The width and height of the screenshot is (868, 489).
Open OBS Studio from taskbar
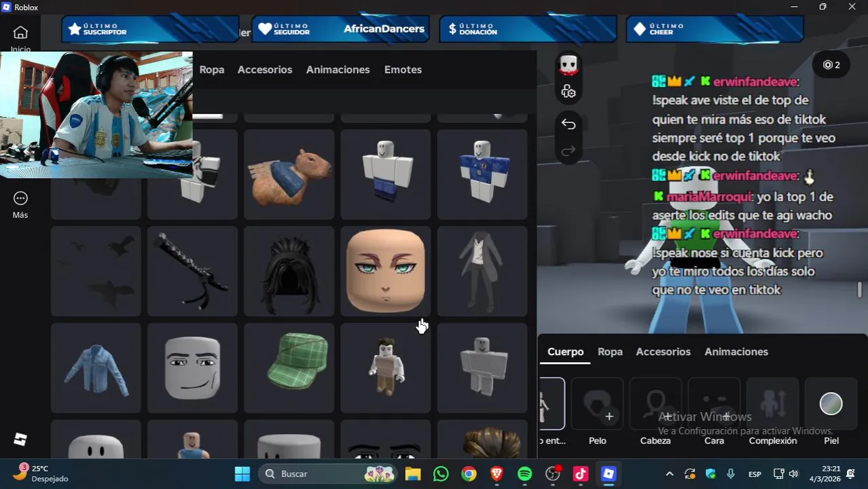click(x=553, y=474)
